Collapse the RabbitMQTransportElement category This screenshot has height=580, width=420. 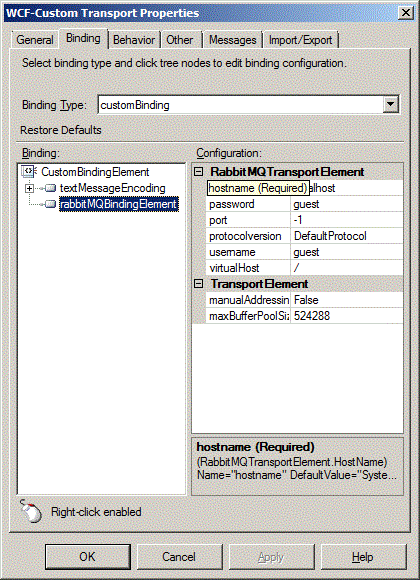199,172
